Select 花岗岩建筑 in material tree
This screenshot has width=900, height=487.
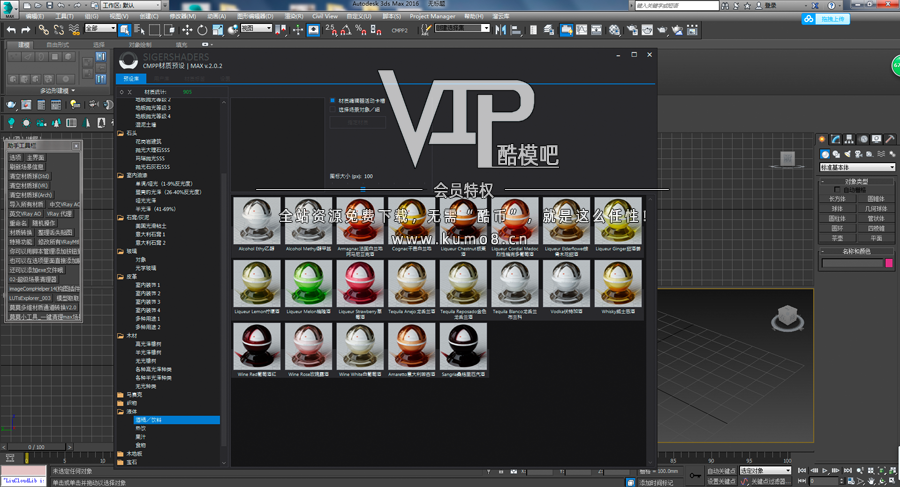coord(149,141)
